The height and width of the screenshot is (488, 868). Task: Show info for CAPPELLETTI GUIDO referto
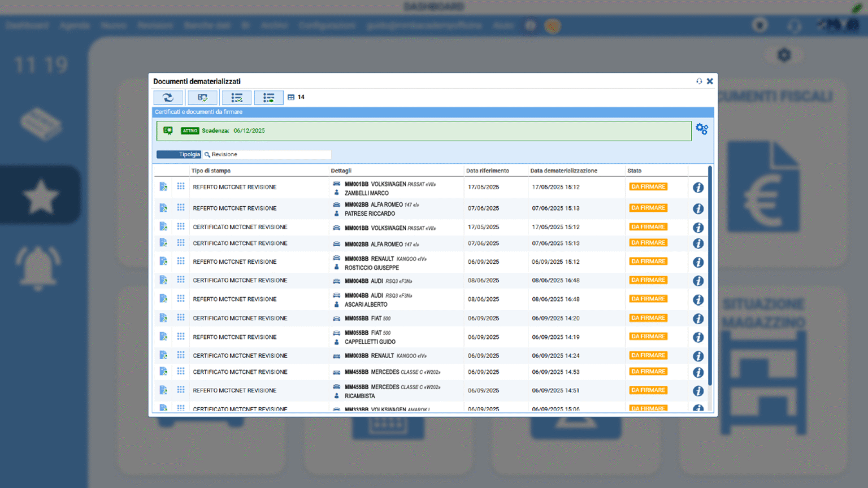click(x=698, y=337)
